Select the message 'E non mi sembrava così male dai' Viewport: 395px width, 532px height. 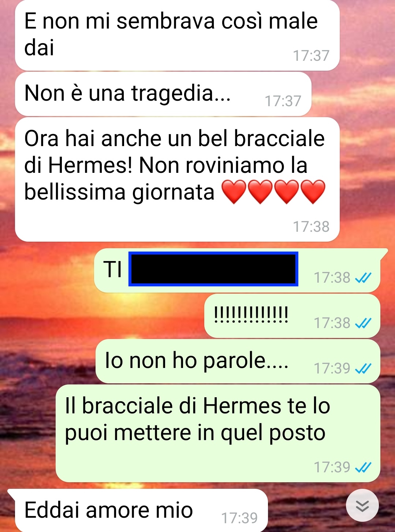tap(177, 35)
